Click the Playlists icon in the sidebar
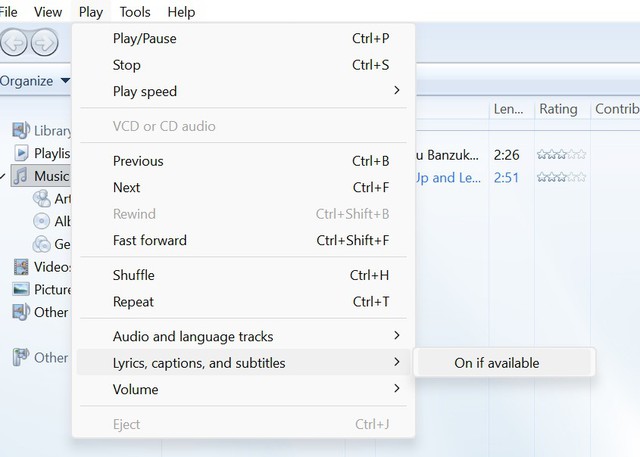 (21, 153)
